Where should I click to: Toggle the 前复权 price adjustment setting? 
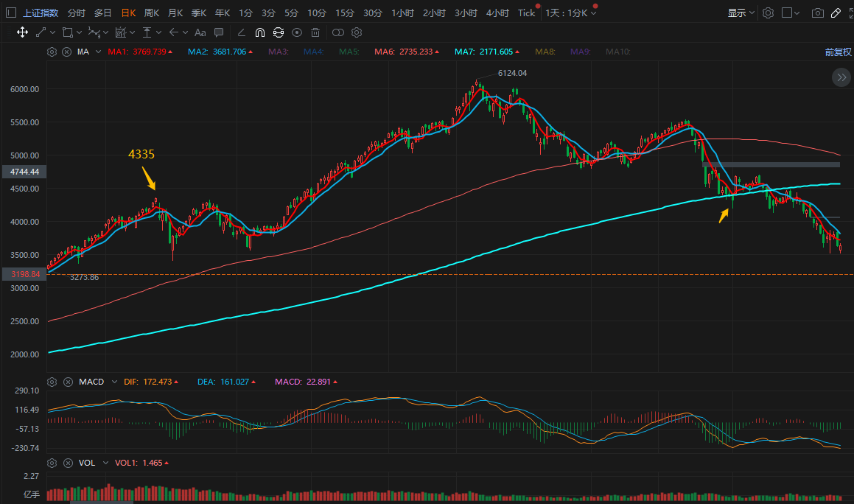[x=838, y=52]
